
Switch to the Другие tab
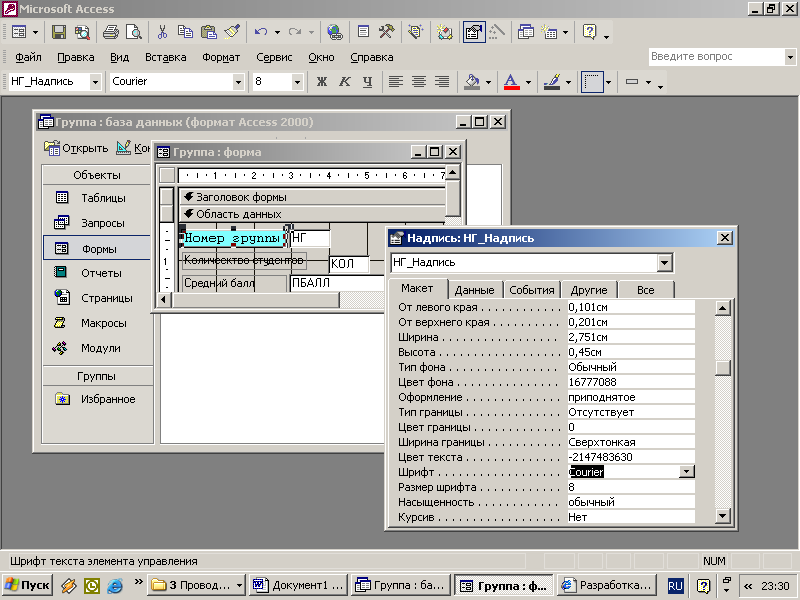tap(589, 290)
